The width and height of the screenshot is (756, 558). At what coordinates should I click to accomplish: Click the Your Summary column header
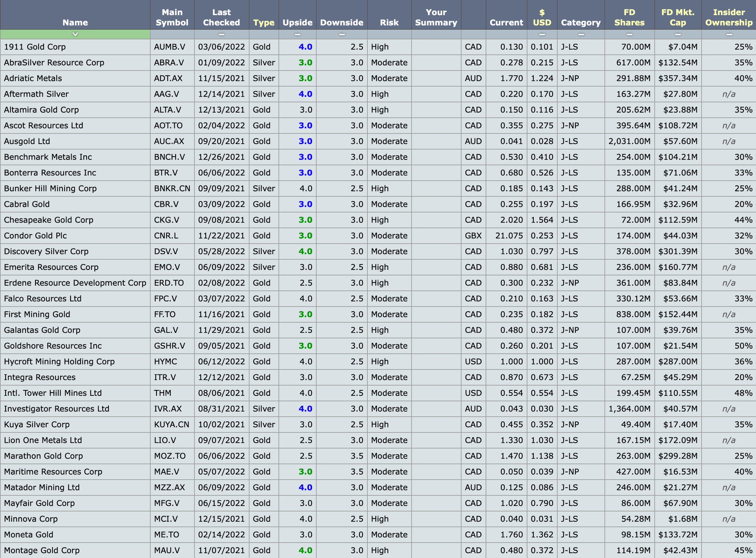pos(436,17)
